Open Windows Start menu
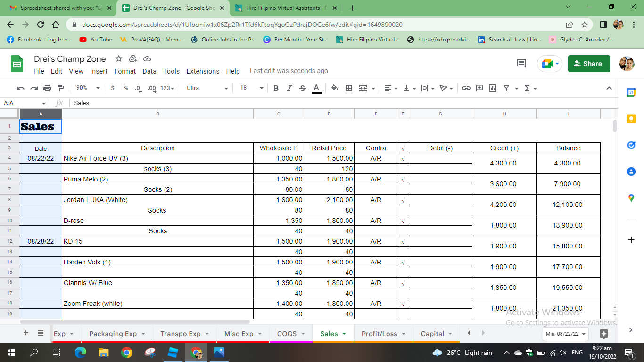Image resolution: width=644 pixels, height=362 pixels. 11,352
